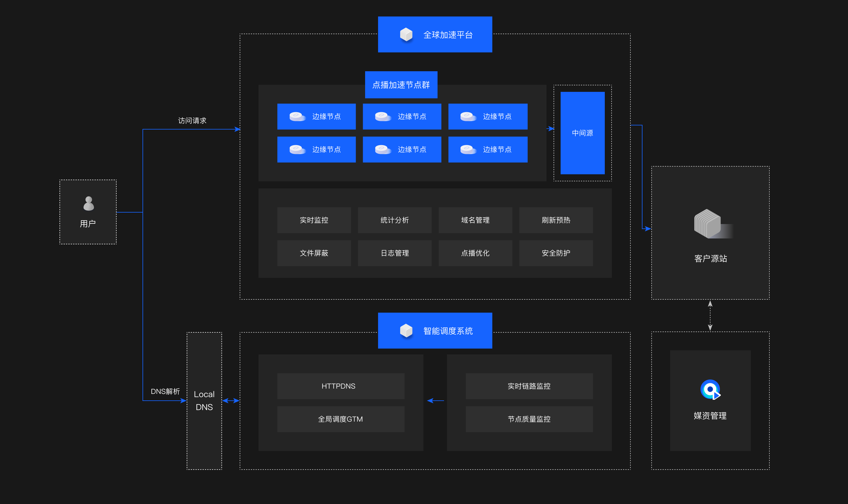Click the 媒资管理 blue play-search icon
The height and width of the screenshot is (504, 848).
pos(710,389)
